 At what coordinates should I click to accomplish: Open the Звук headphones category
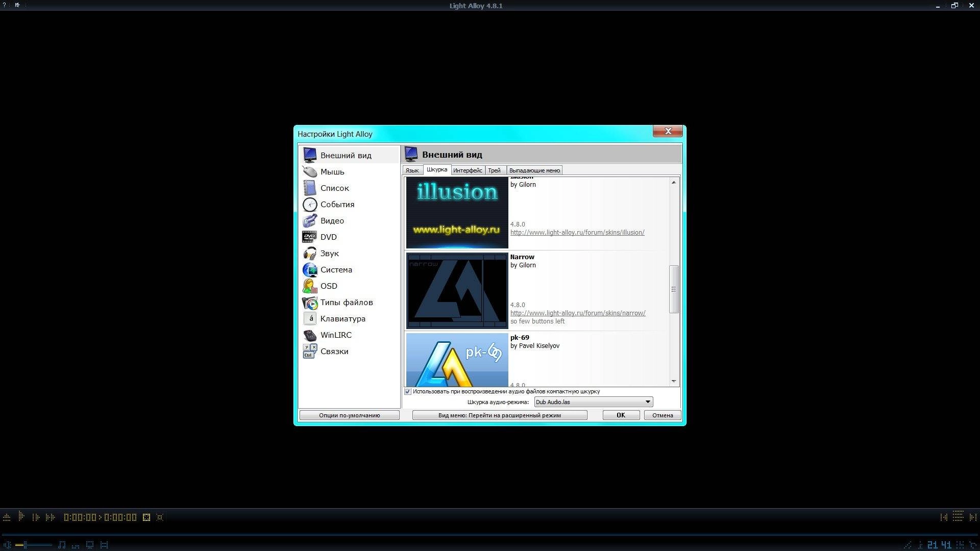[349, 254]
